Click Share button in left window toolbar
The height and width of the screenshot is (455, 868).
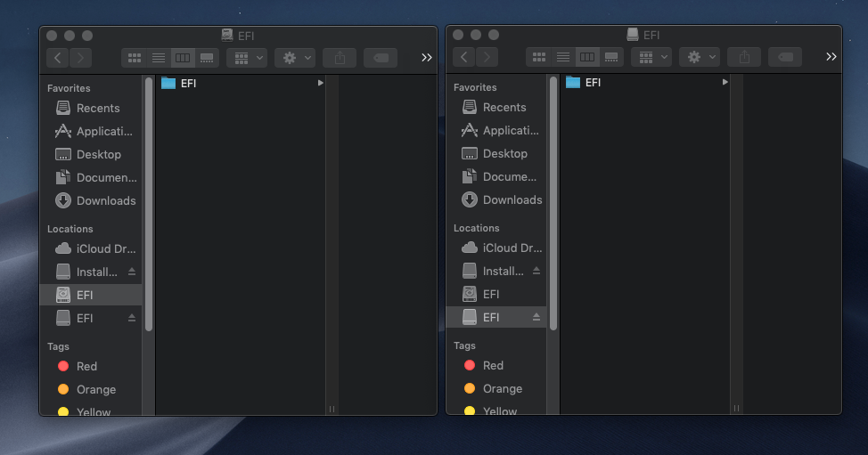point(340,58)
